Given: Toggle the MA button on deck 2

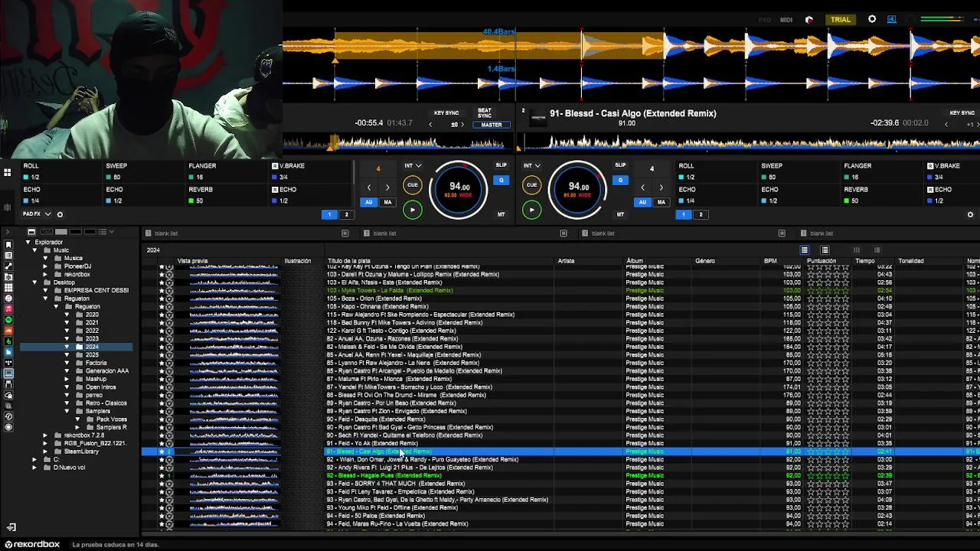Looking at the screenshot, I should coord(661,202).
